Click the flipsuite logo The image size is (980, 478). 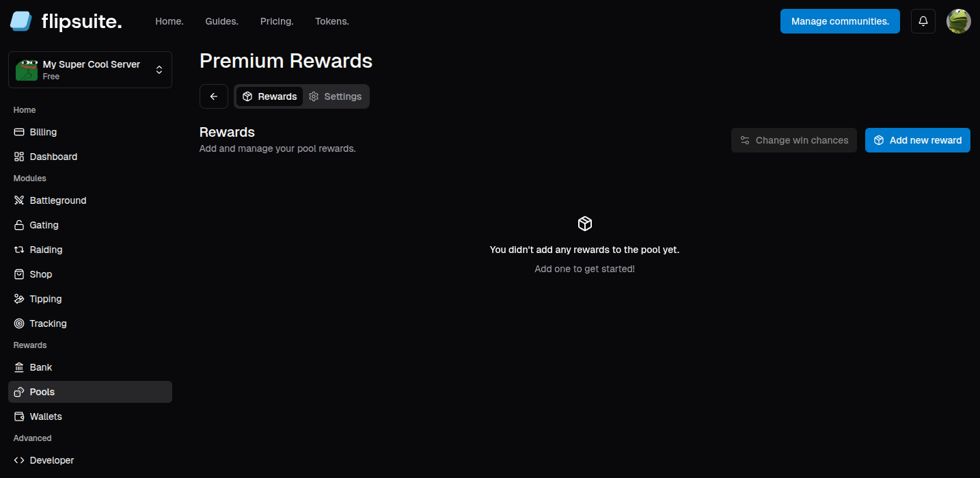click(x=66, y=21)
